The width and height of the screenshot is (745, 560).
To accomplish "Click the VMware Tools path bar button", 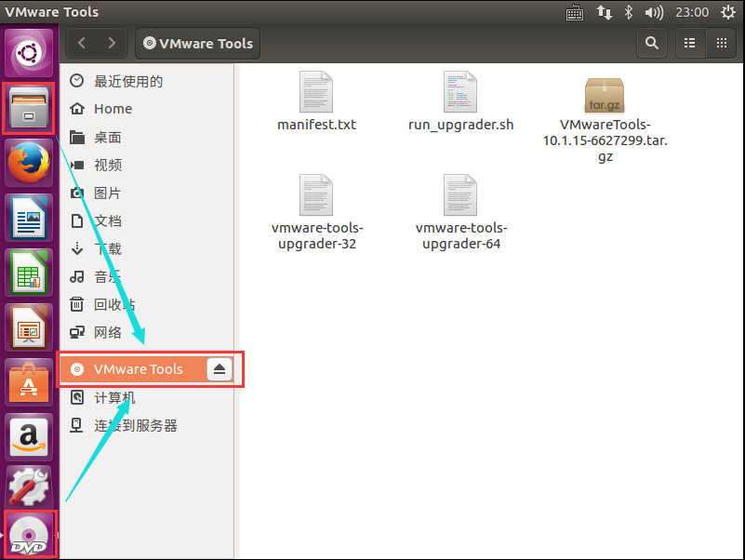I will tap(198, 44).
